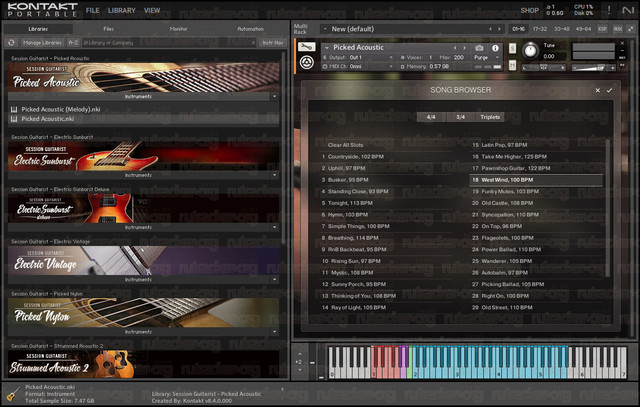640x407 pixels.
Task: Go to next instrument arrow beside Picked Acoustic
Action: 464,48
